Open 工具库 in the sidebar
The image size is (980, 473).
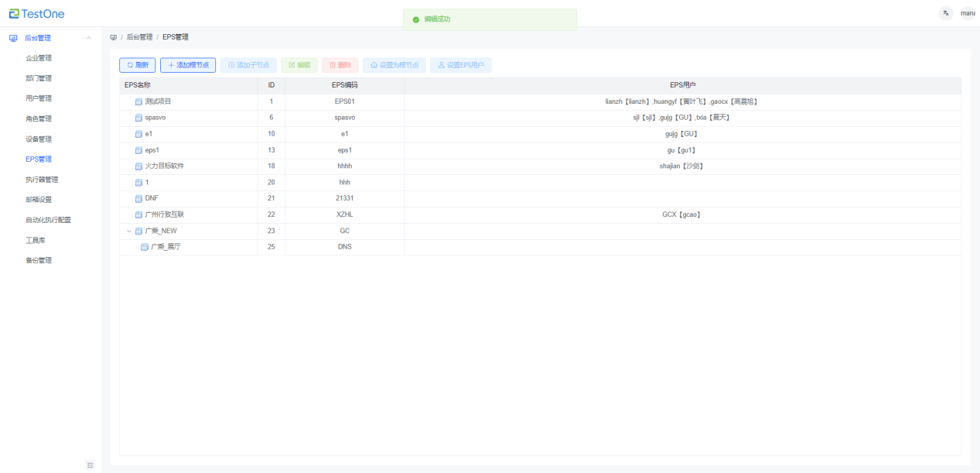coord(36,240)
